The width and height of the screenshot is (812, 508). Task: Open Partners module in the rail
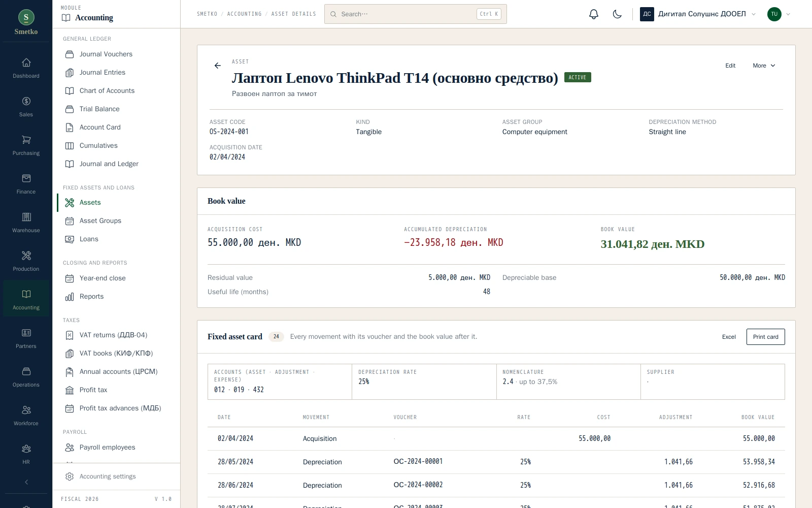click(x=26, y=339)
